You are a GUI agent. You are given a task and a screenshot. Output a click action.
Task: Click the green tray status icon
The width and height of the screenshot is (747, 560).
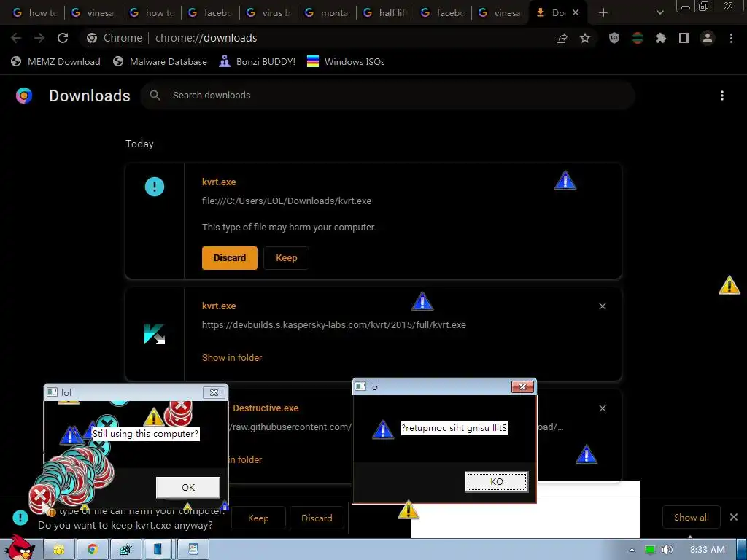[x=650, y=550]
